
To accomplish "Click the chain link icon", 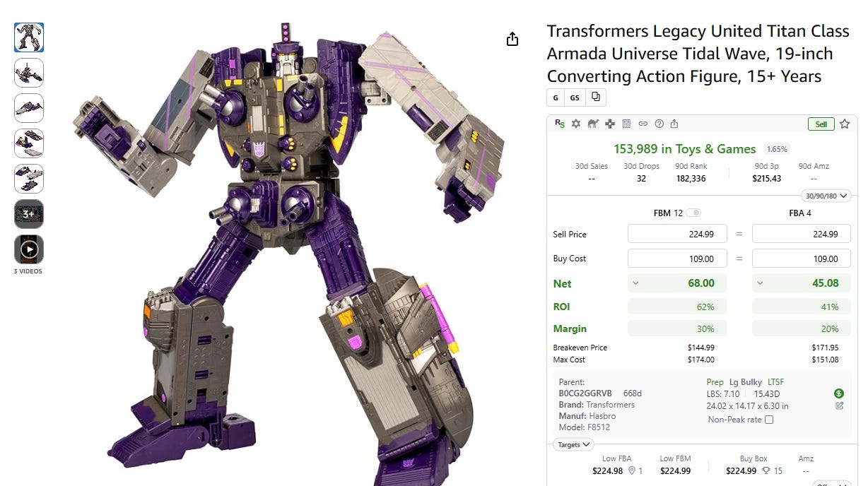I will pos(643,124).
